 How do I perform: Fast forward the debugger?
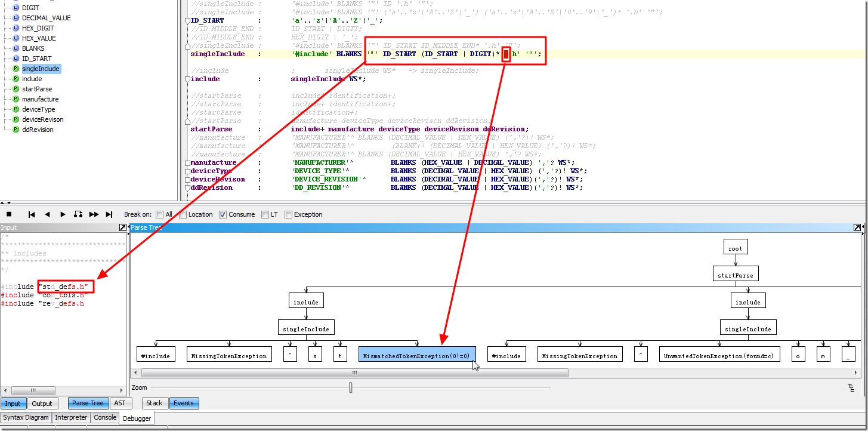click(94, 214)
